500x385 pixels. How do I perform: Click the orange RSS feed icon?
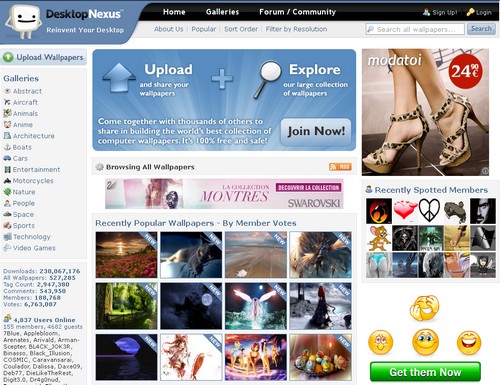(340, 167)
